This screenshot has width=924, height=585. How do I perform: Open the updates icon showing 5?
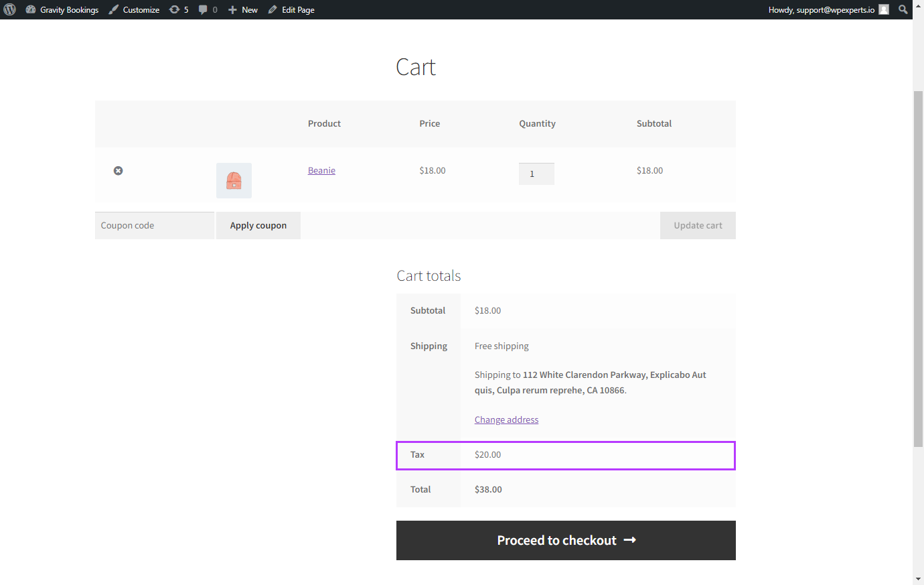[175, 9]
